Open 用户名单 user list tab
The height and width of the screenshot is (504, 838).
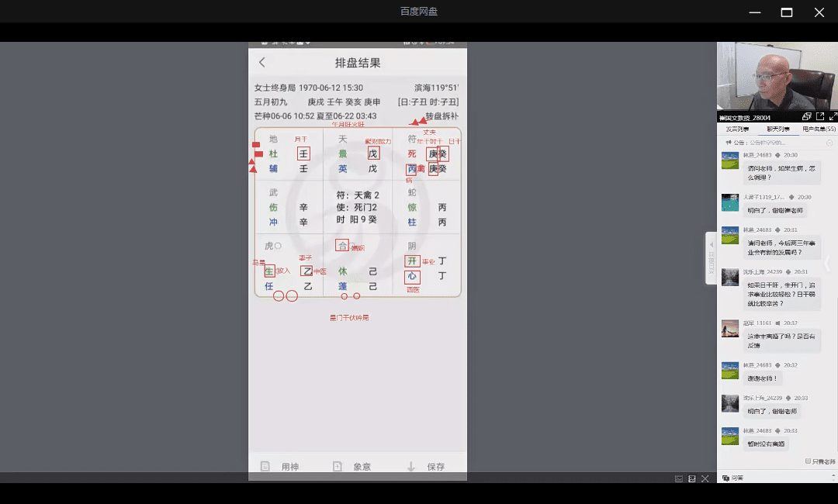point(819,129)
